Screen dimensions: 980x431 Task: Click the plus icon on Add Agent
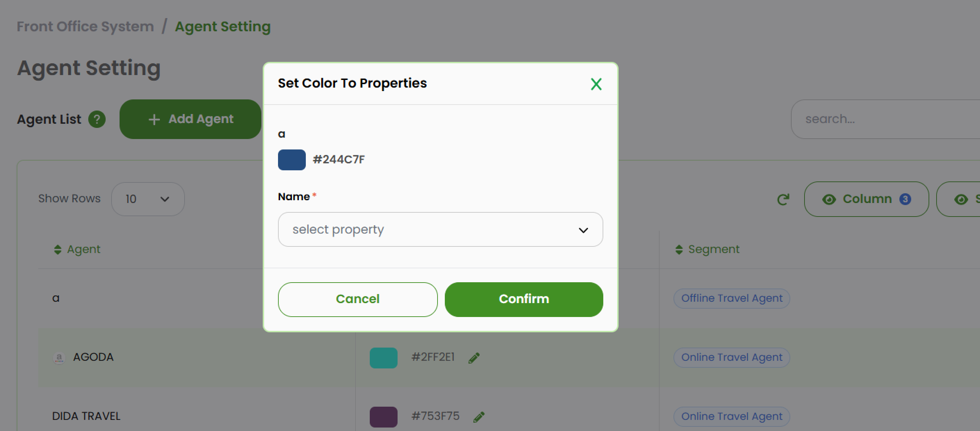tap(154, 119)
